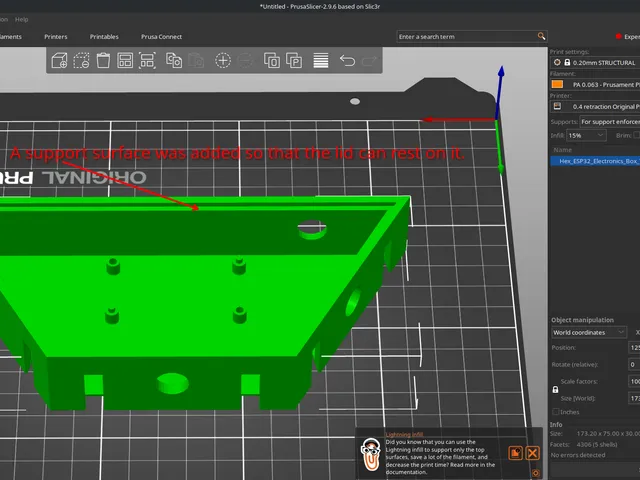Click the orange filament color swatch
640x480 pixels.
[x=557, y=84]
